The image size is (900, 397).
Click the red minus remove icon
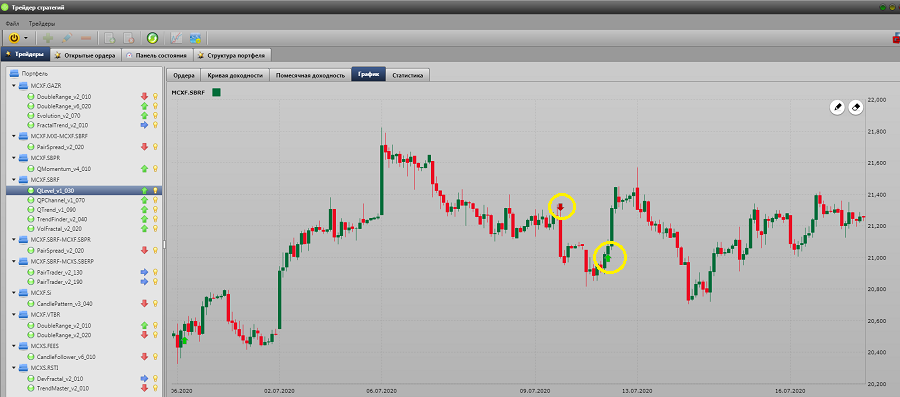click(86, 38)
